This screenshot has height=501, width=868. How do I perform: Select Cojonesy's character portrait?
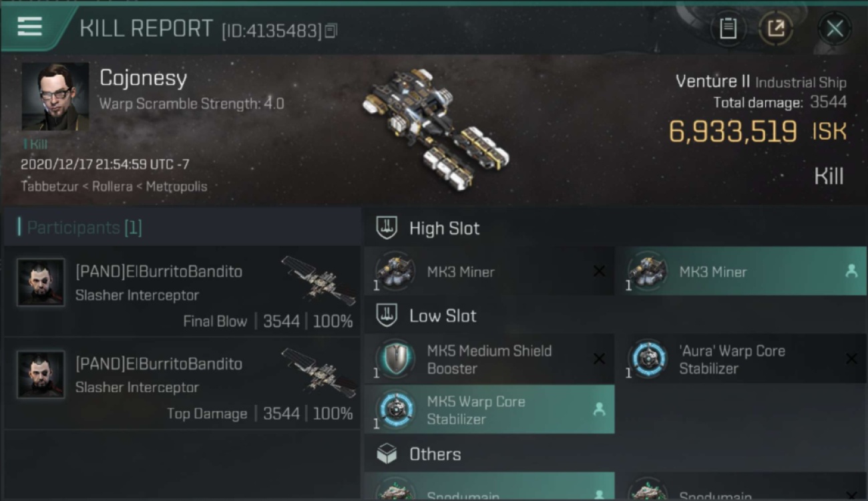55,97
